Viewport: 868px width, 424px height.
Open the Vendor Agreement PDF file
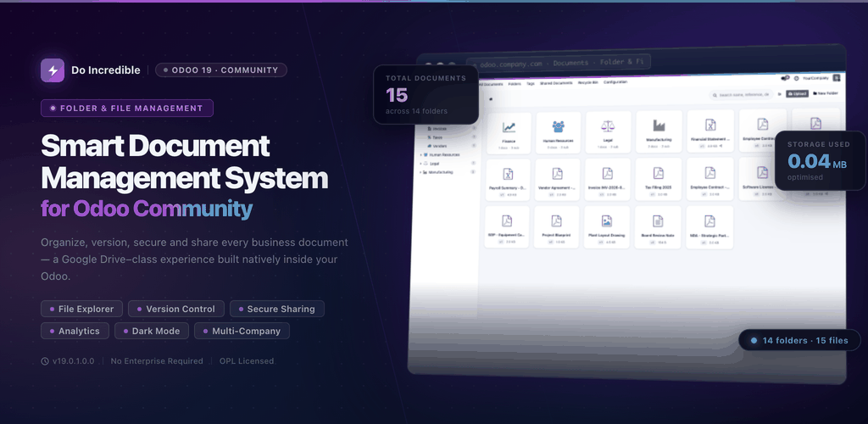pos(558,179)
